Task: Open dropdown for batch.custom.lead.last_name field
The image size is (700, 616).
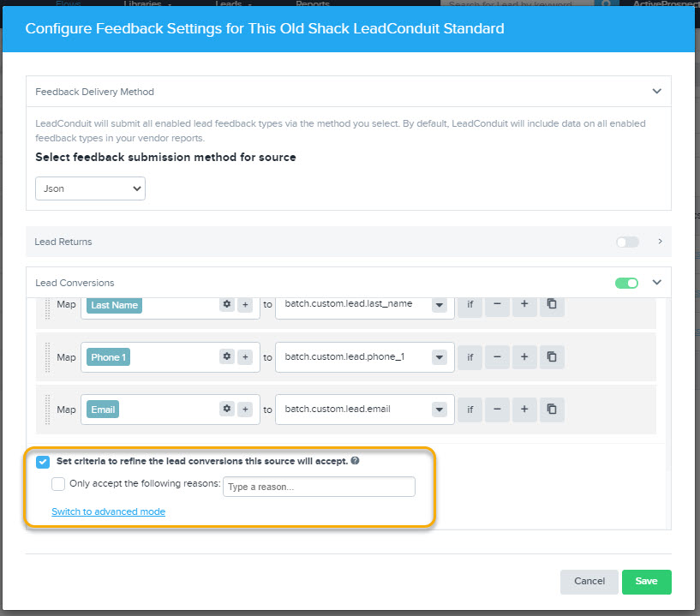Action: click(x=440, y=305)
